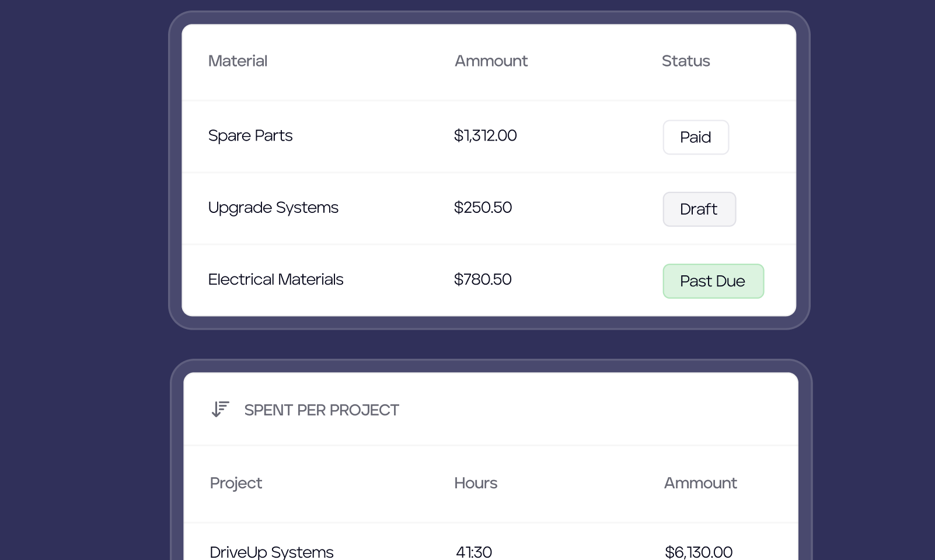Screen dimensions: 935x560
Task: Open the Spare Parts row
Action: [x=489, y=136]
